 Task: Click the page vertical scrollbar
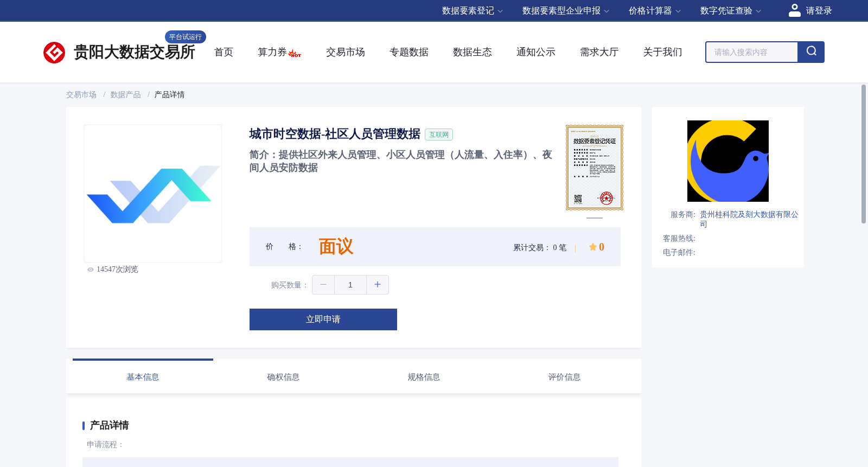click(864, 154)
